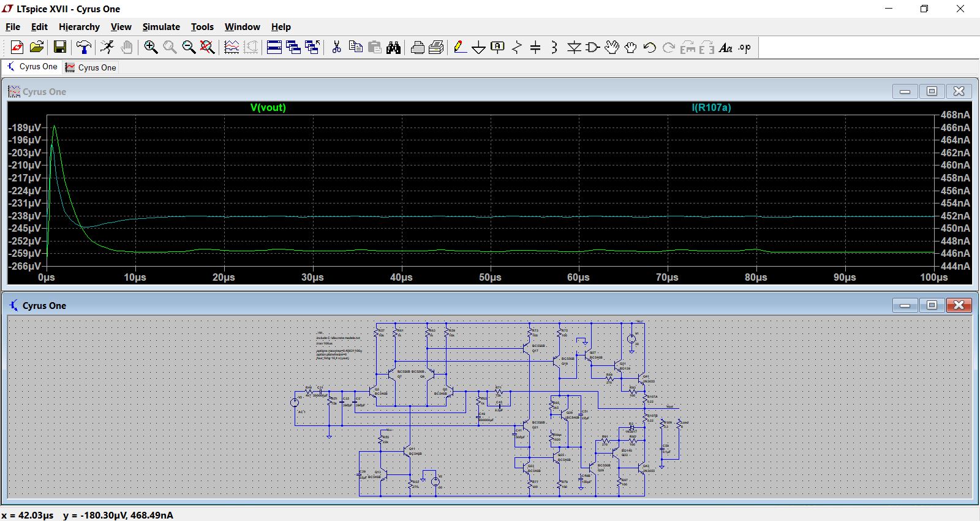Open the Window menu
Viewport: 980px width, 521px height.
[242, 27]
